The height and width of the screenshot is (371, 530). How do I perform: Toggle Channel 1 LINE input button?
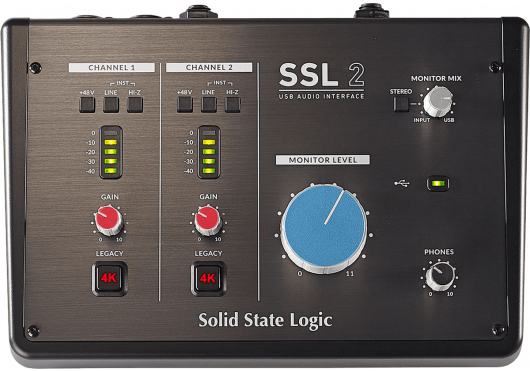pyautogui.click(x=111, y=105)
